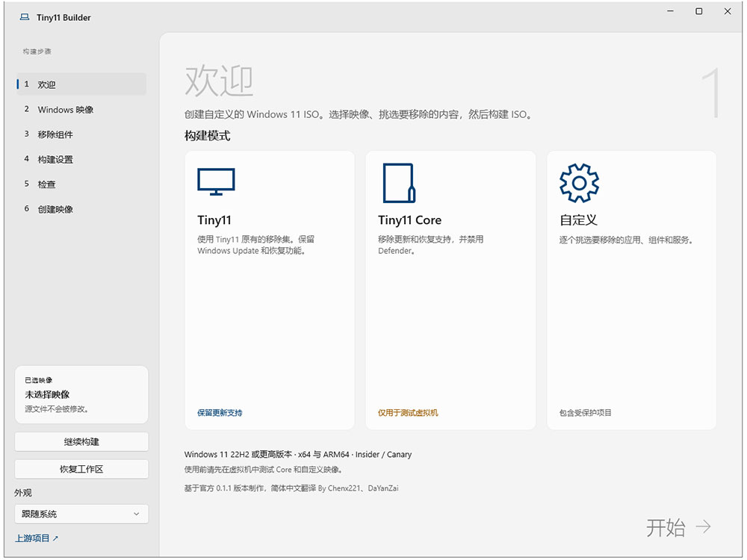The width and height of the screenshot is (747, 560).
Task: Click the 自定义 gear icon
Action: [579, 183]
